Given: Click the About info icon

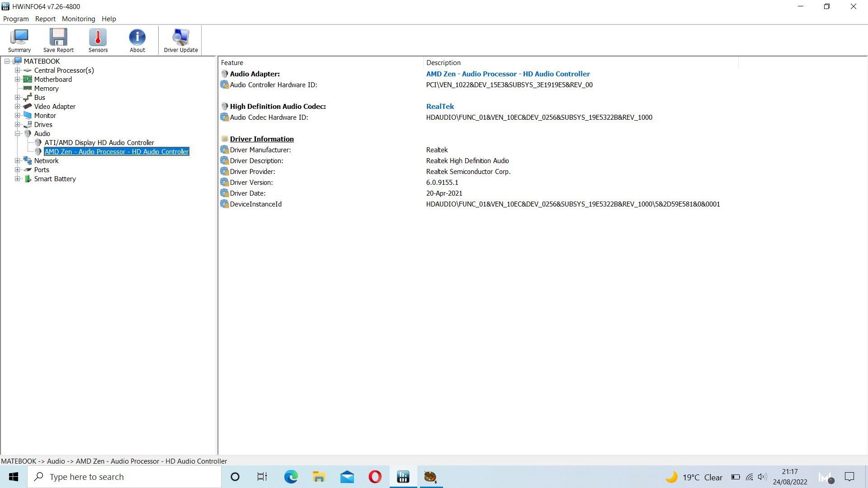Looking at the screenshot, I should 137,41.
